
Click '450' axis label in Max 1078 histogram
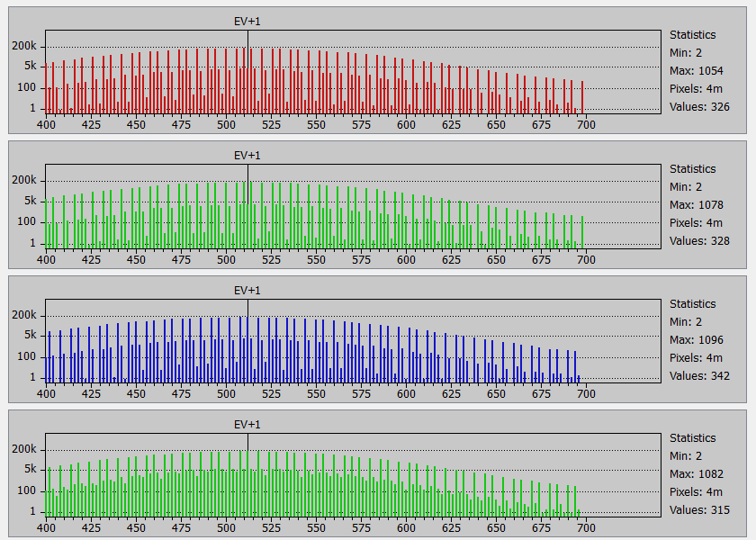click(x=136, y=260)
